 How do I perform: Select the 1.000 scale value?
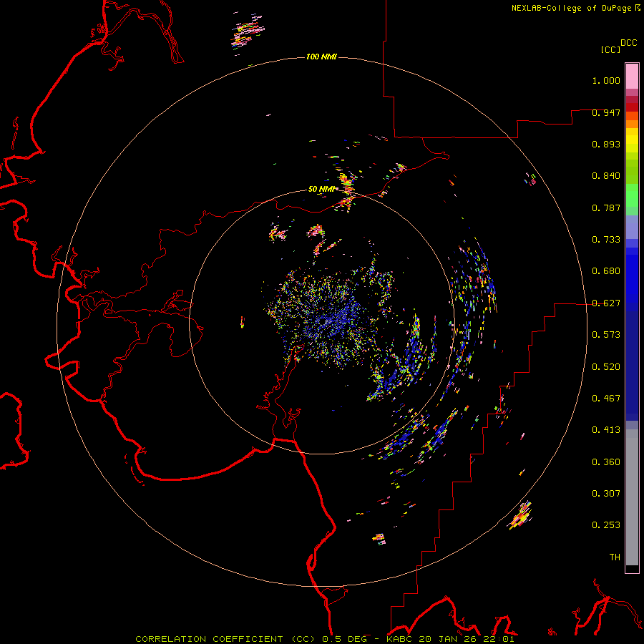pyautogui.click(x=606, y=80)
